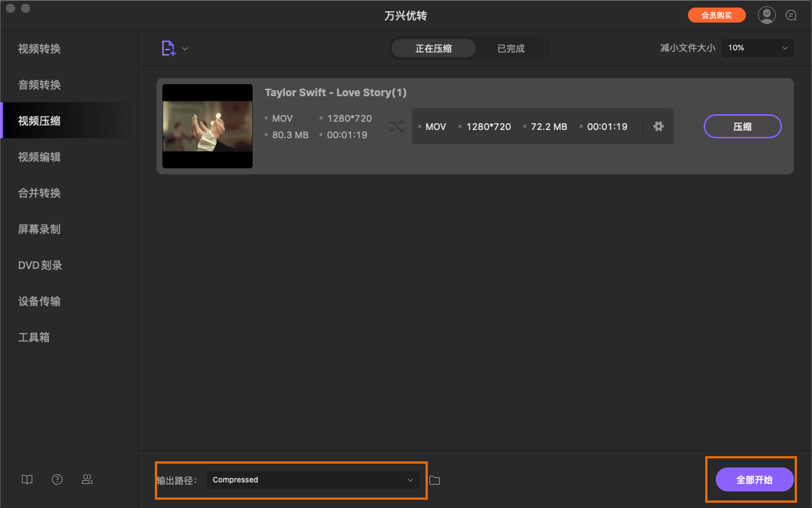This screenshot has height=508, width=812.
Task: Select 视频转换 in the sidebar
Action: click(40, 49)
